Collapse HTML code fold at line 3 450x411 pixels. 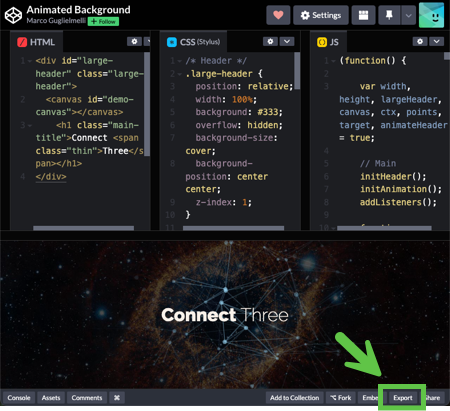click(x=30, y=125)
